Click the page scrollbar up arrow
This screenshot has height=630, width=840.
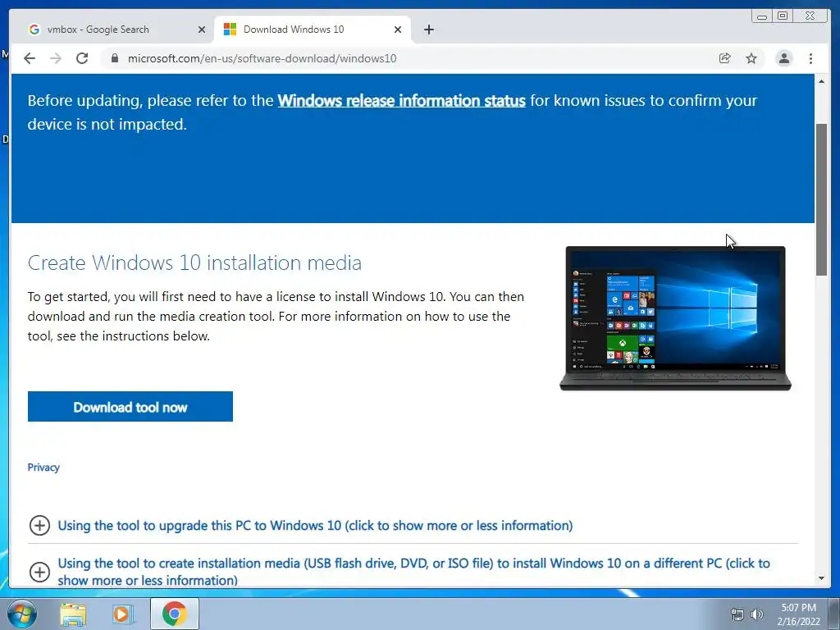point(821,81)
